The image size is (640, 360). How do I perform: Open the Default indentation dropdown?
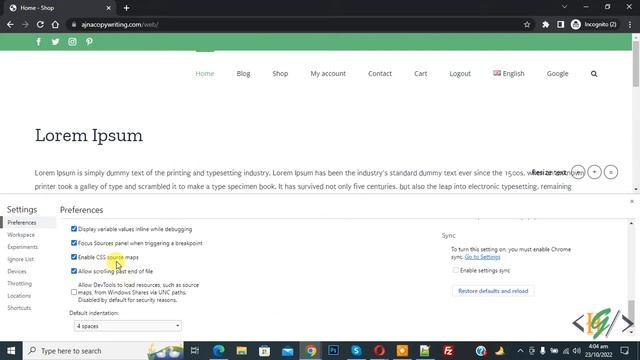point(128,326)
